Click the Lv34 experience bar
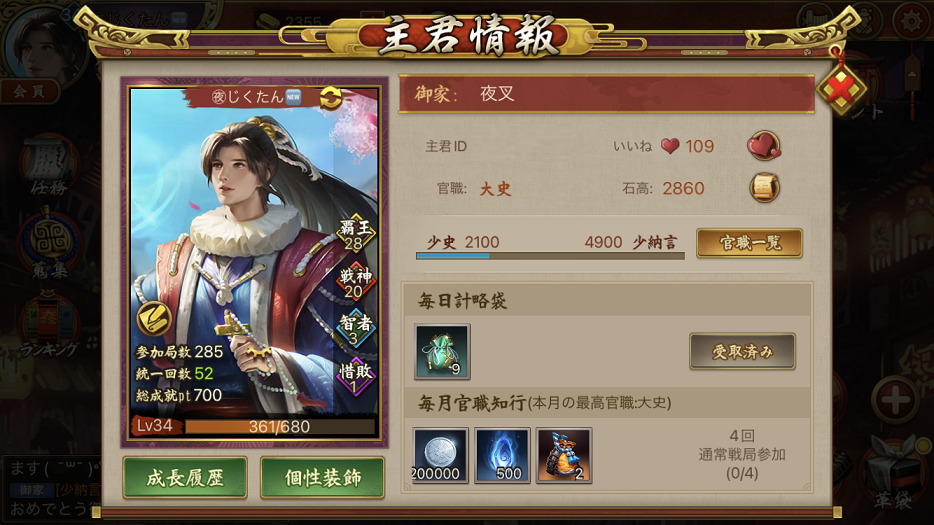Viewport: 934px width, 525px height. point(280,427)
